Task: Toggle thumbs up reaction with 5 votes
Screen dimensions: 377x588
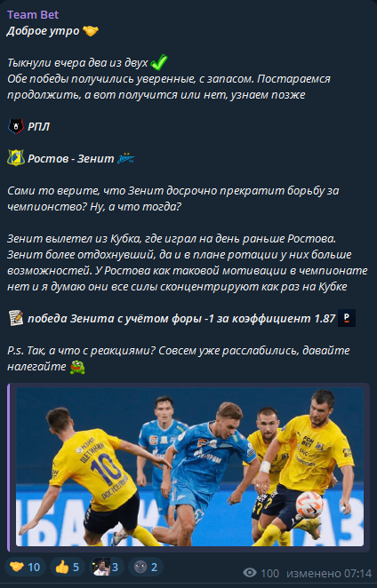Action: pos(68,567)
